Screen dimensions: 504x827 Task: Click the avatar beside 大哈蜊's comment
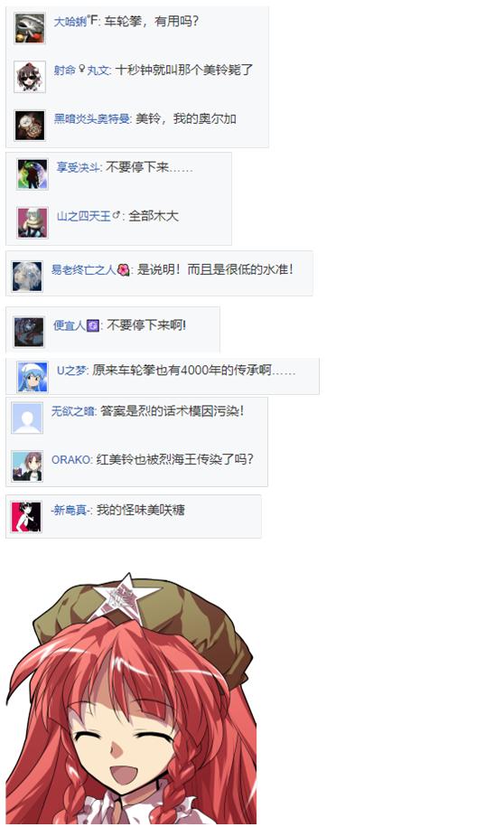click(x=30, y=29)
